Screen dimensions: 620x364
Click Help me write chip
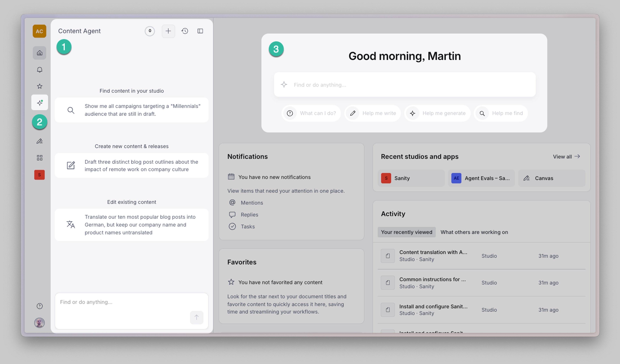point(372,113)
